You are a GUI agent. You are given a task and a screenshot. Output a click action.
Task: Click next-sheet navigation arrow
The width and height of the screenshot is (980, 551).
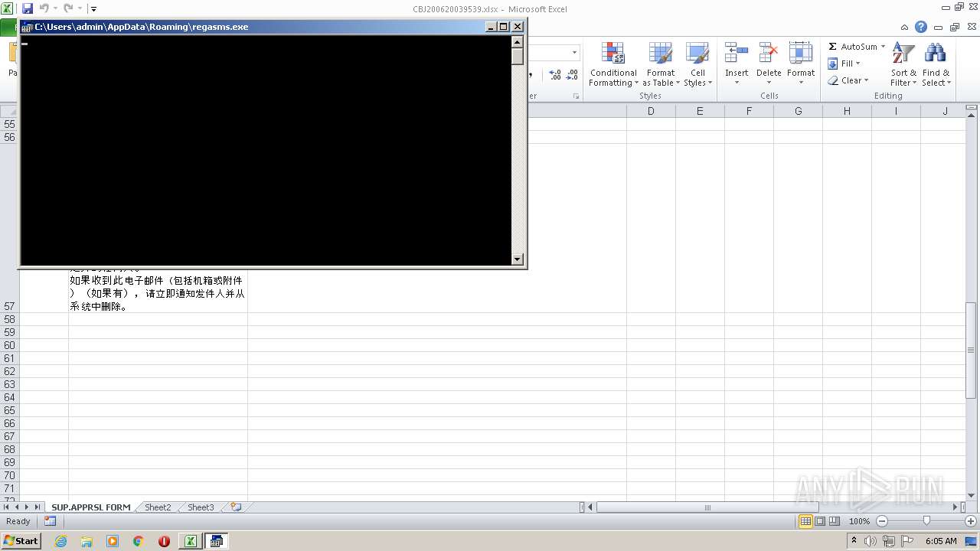pyautogui.click(x=27, y=507)
